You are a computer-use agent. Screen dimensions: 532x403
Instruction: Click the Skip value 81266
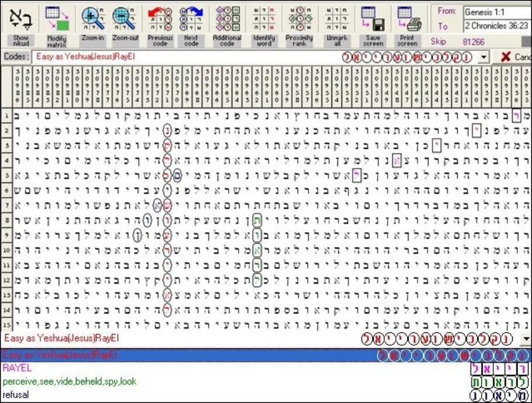(x=474, y=42)
